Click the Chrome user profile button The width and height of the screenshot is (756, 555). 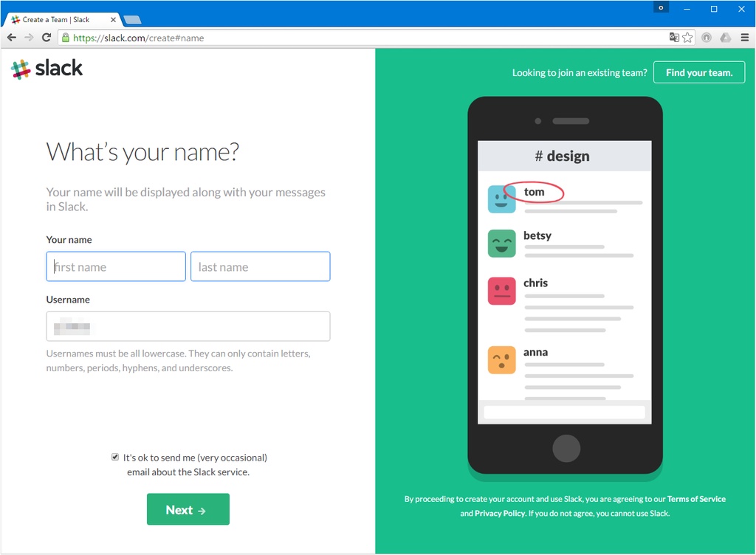[661, 7]
